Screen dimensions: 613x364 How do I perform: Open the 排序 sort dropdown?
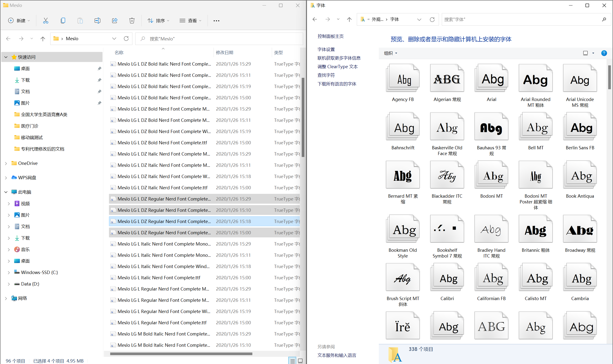coord(158,21)
